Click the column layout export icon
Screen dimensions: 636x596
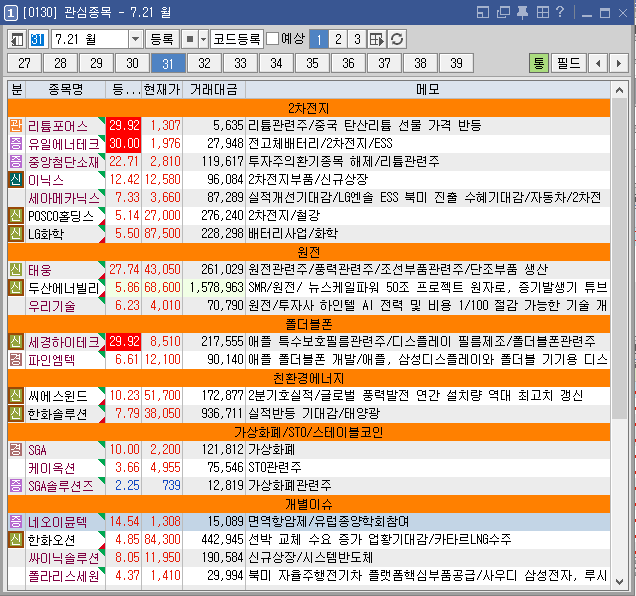pos(377,39)
